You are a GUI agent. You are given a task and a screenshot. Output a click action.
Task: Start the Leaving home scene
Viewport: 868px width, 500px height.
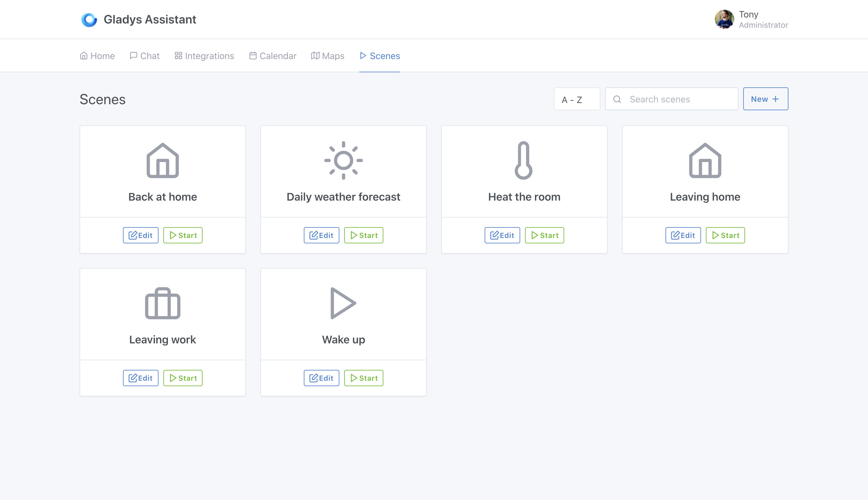pos(725,235)
